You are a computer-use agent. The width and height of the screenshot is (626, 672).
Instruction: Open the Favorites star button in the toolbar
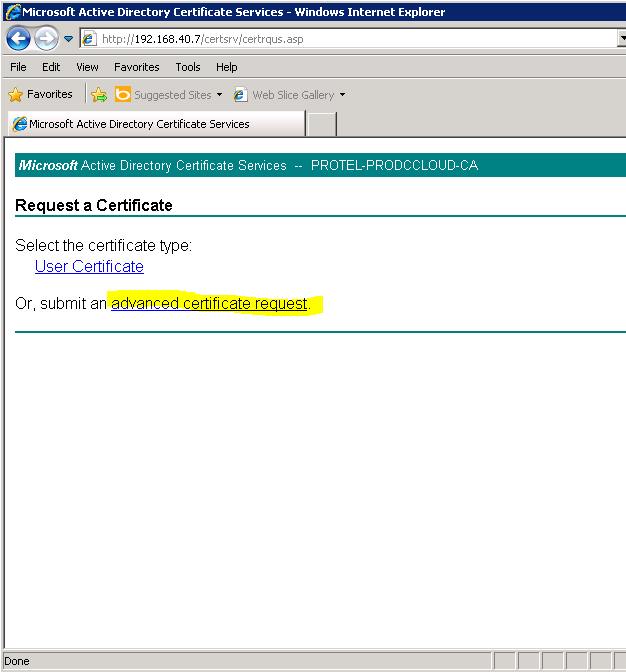click(x=41, y=94)
